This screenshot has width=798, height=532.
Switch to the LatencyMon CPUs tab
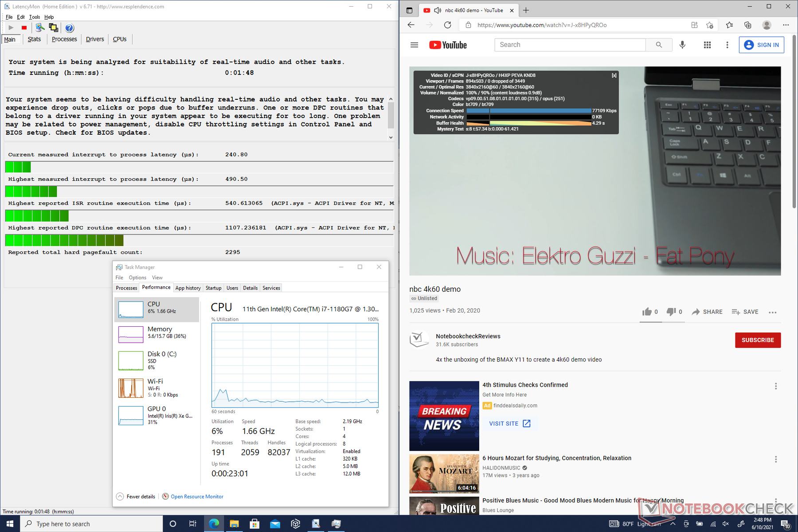(x=120, y=39)
